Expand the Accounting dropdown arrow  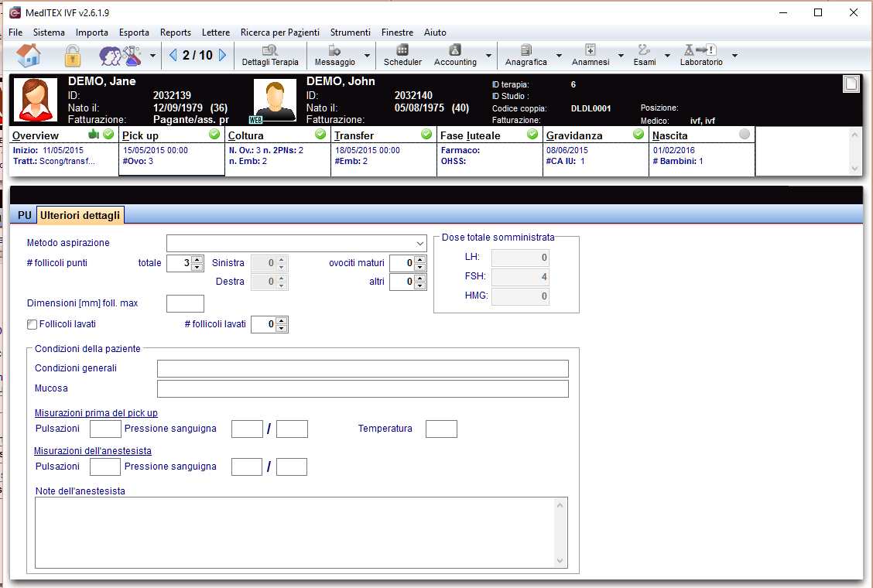[488, 56]
